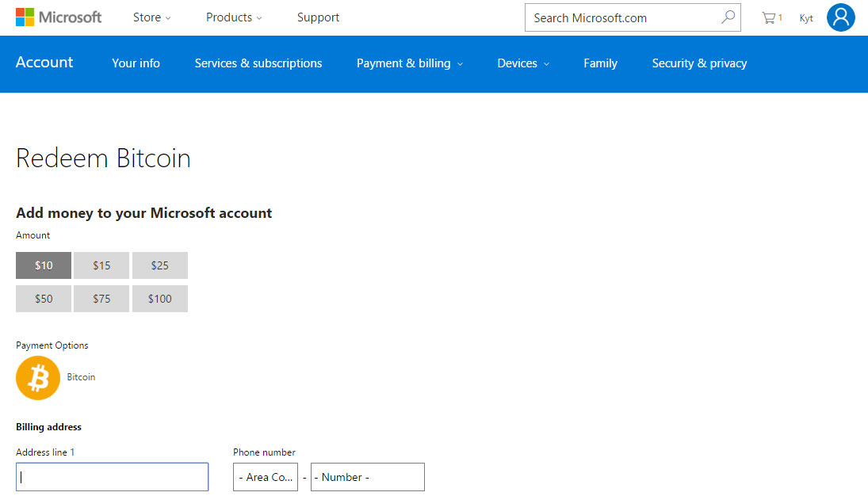Screen dimensions: 868x496
Task: Expand the Store dropdown menu
Action: [x=151, y=17]
